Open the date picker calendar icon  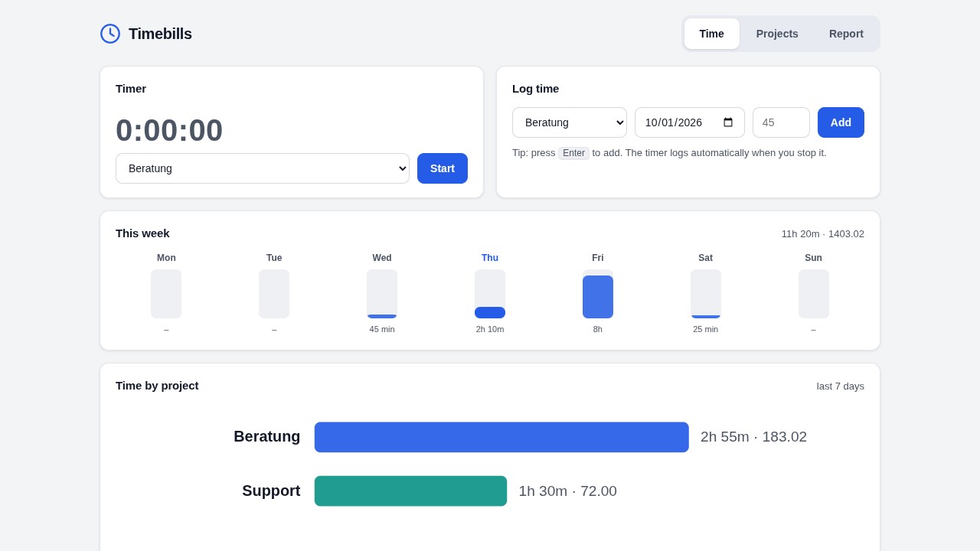click(x=728, y=122)
